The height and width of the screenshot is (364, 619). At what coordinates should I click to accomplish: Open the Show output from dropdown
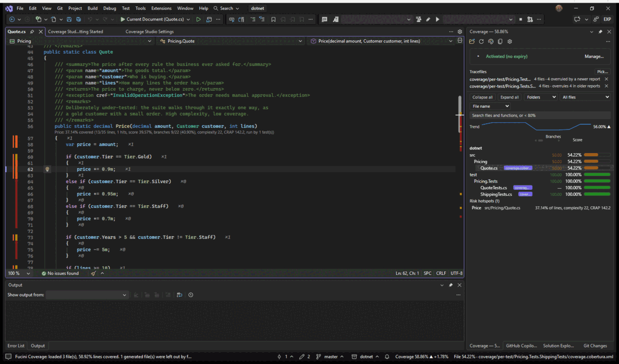tap(87, 295)
